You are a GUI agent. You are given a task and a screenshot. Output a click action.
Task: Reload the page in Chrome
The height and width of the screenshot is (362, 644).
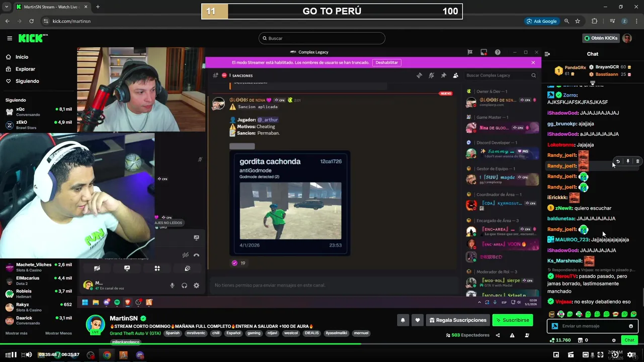[31, 21]
